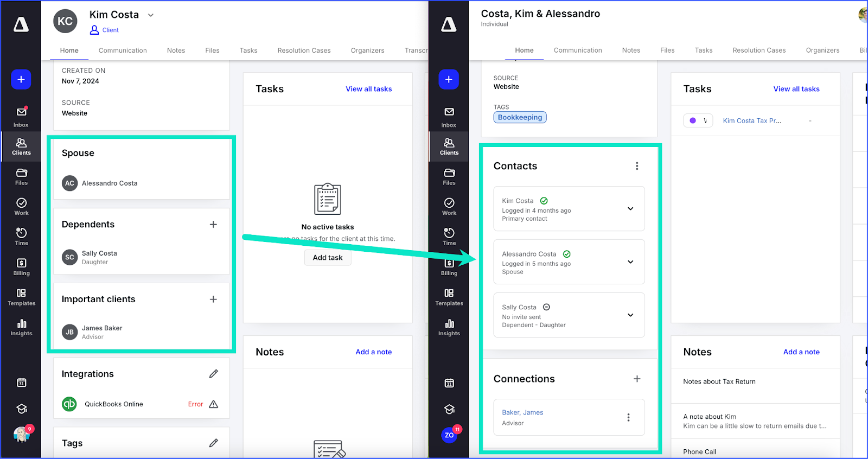Click the blue plus create button on left

[21, 79]
